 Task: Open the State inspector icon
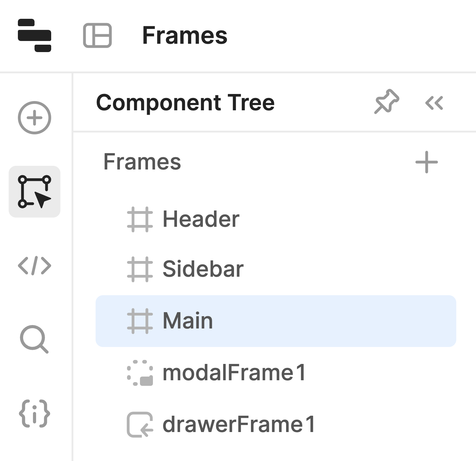pyautogui.click(x=35, y=414)
